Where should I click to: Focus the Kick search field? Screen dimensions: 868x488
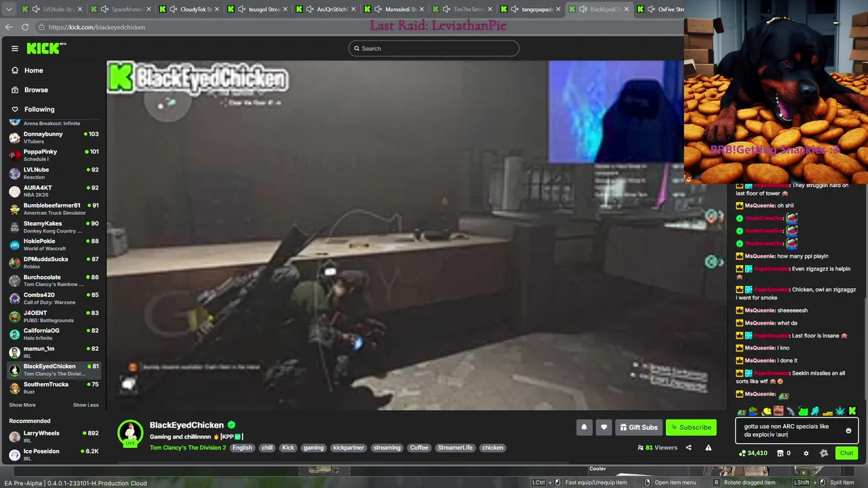(434, 48)
